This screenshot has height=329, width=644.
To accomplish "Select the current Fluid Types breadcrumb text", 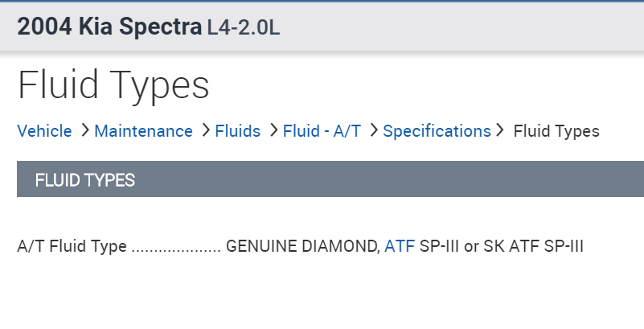I will pos(556,131).
